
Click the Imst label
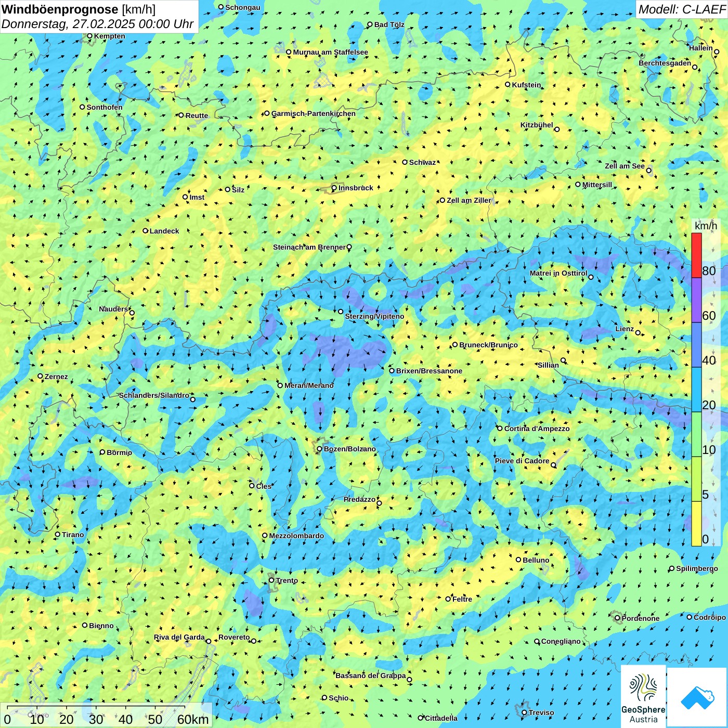[x=197, y=197]
